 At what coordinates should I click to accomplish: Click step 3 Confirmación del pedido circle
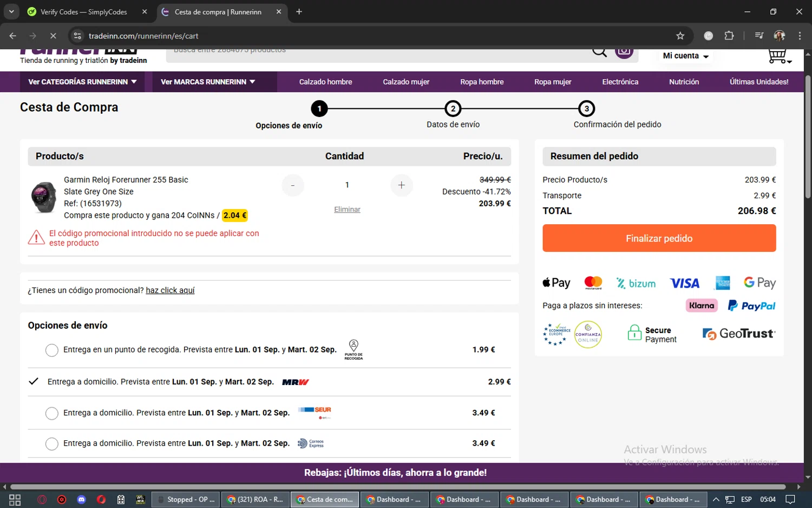(587, 109)
